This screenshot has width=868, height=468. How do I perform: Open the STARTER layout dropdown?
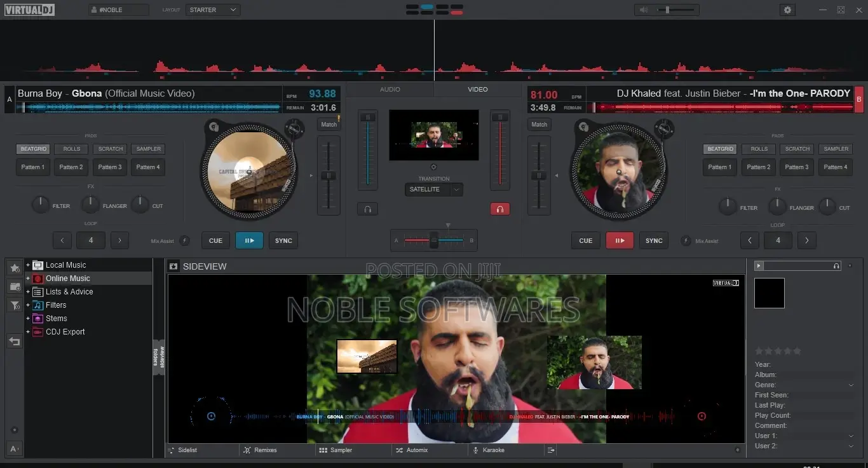213,10
